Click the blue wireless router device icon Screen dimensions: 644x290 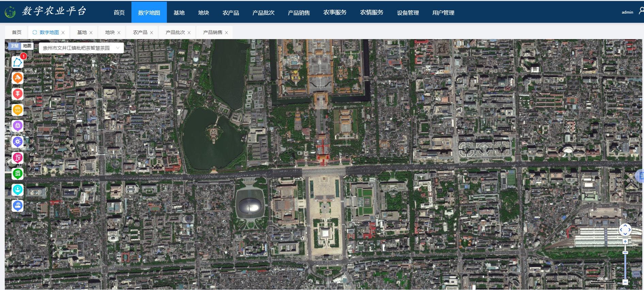click(x=17, y=205)
